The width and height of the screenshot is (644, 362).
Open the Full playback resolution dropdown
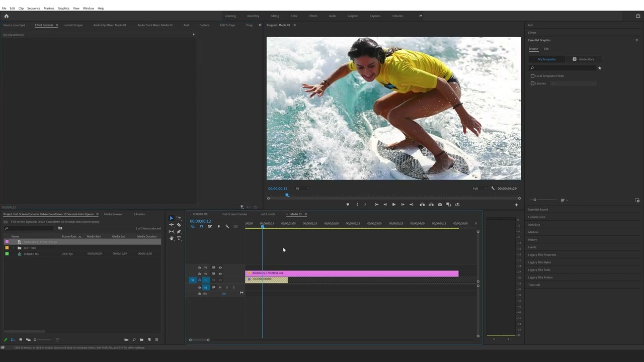(479, 189)
